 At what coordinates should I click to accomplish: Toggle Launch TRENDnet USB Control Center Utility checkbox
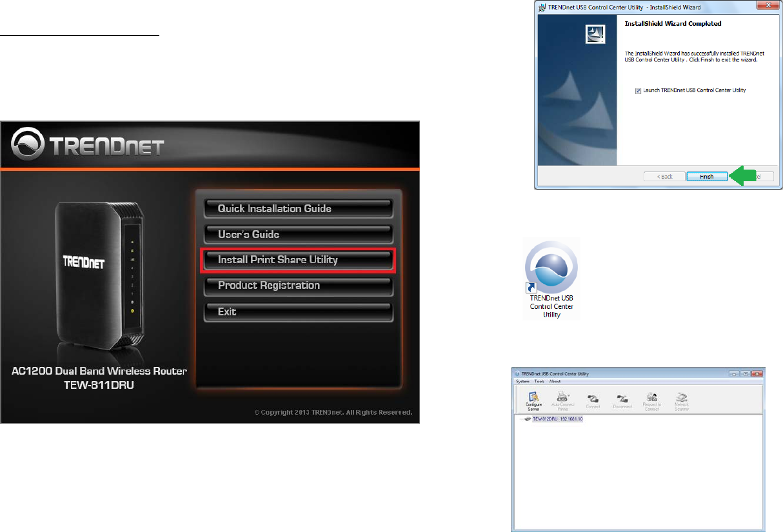click(638, 90)
